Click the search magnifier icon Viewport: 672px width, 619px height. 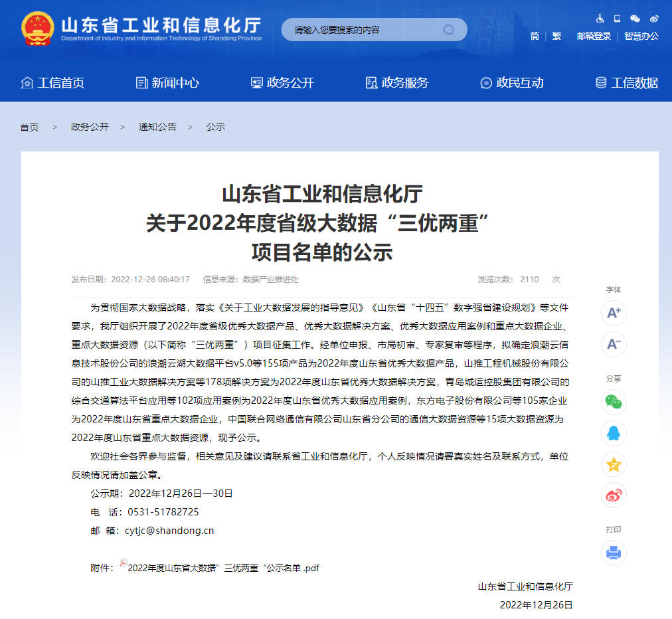[x=448, y=30]
